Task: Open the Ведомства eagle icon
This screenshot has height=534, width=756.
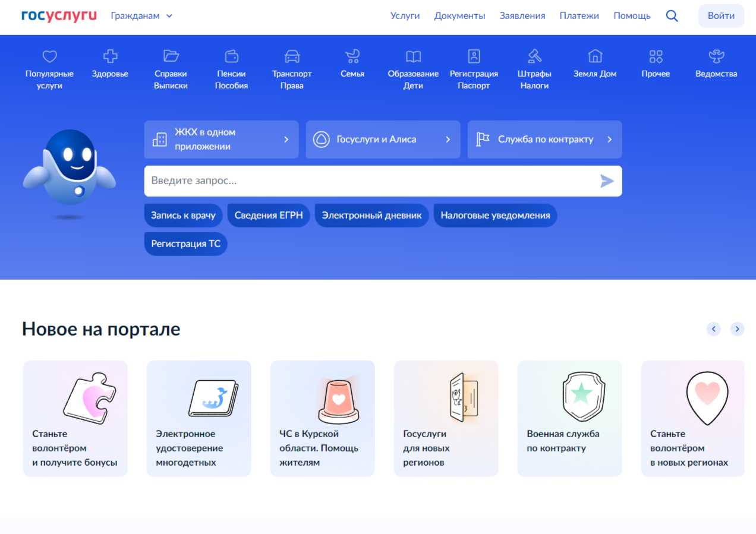Action: [x=716, y=56]
